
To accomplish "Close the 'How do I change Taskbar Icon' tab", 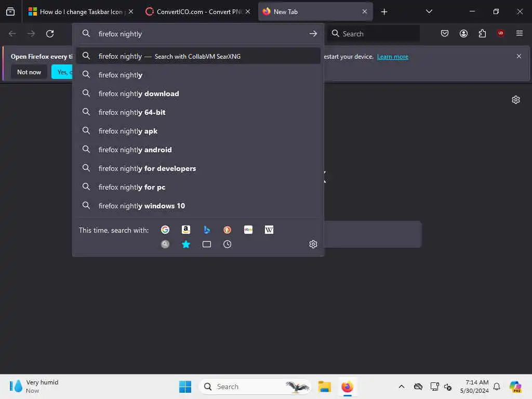I will (x=131, y=11).
